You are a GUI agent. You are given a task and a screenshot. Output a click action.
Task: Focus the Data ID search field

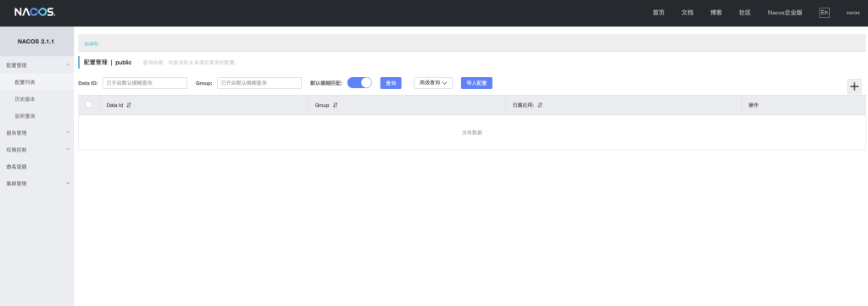click(x=145, y=83)
